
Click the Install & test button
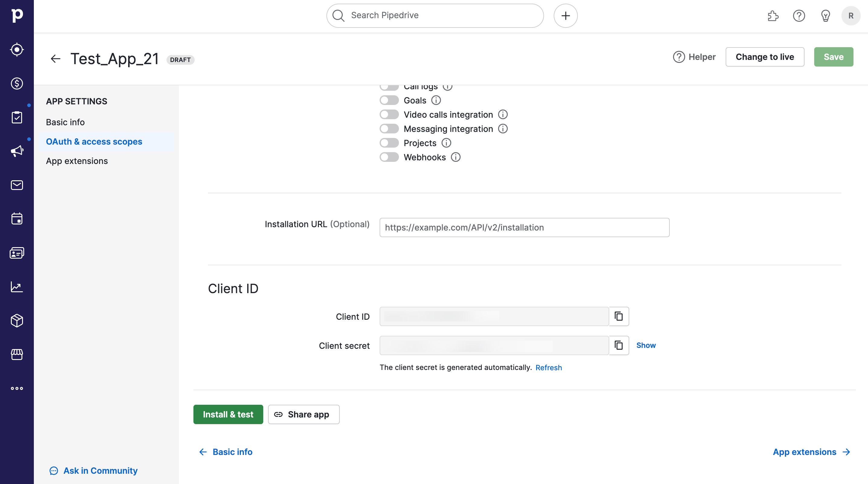point(228,414)
